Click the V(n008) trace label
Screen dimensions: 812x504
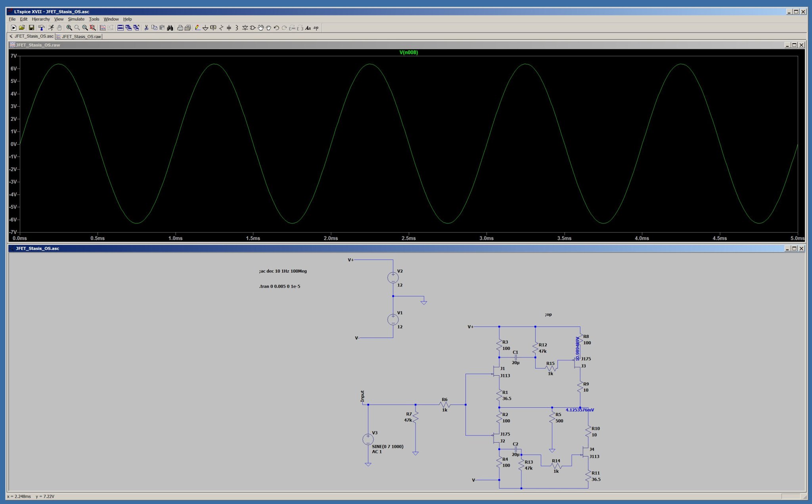click(408, 52)
